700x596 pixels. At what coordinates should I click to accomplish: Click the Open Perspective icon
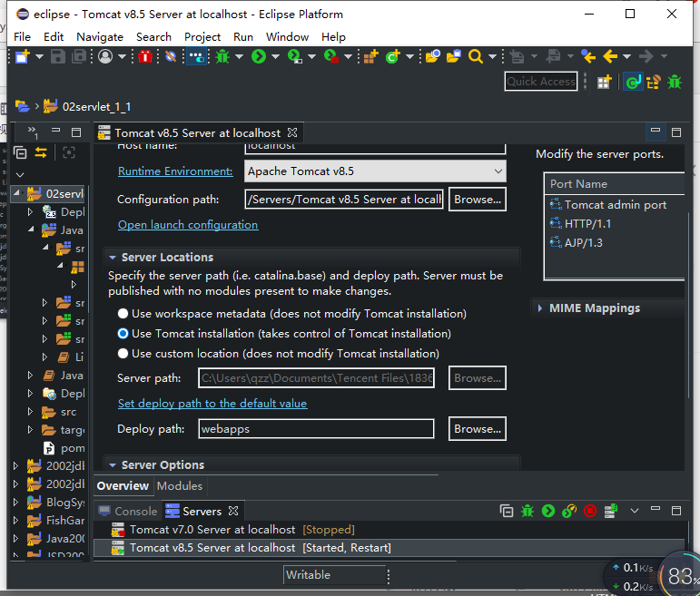604,82
